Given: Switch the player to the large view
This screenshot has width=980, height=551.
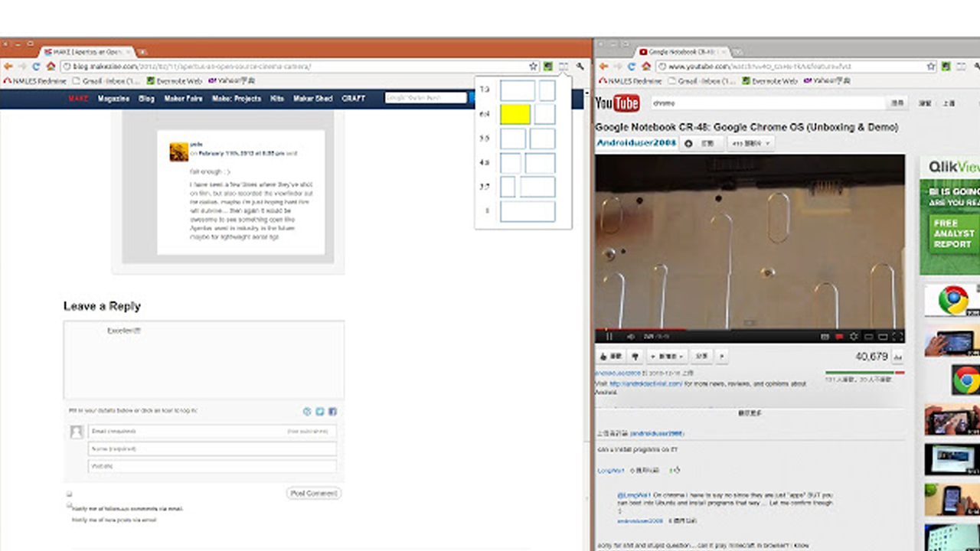Looking at the screenshot, I should [x=883, y=337].
